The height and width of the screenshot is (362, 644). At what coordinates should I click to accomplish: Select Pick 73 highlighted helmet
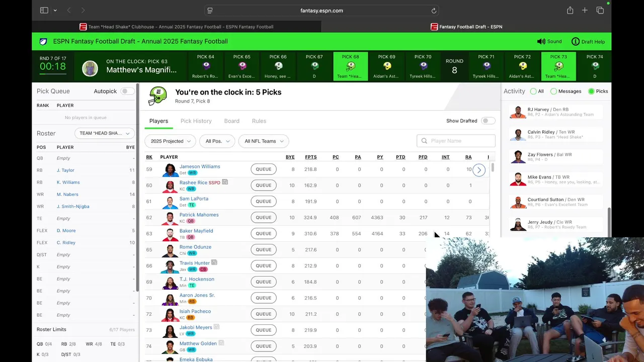(x=559, y=66)
